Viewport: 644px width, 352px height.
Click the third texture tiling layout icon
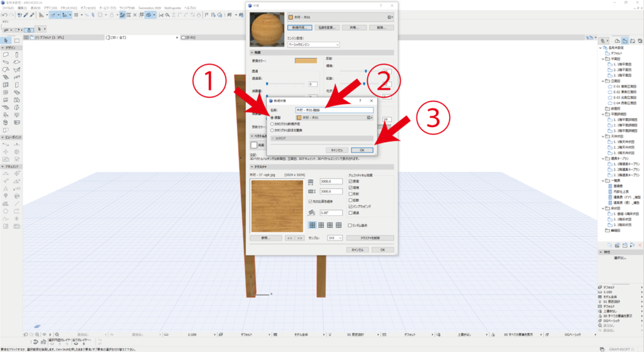click(x=330, y=225)
